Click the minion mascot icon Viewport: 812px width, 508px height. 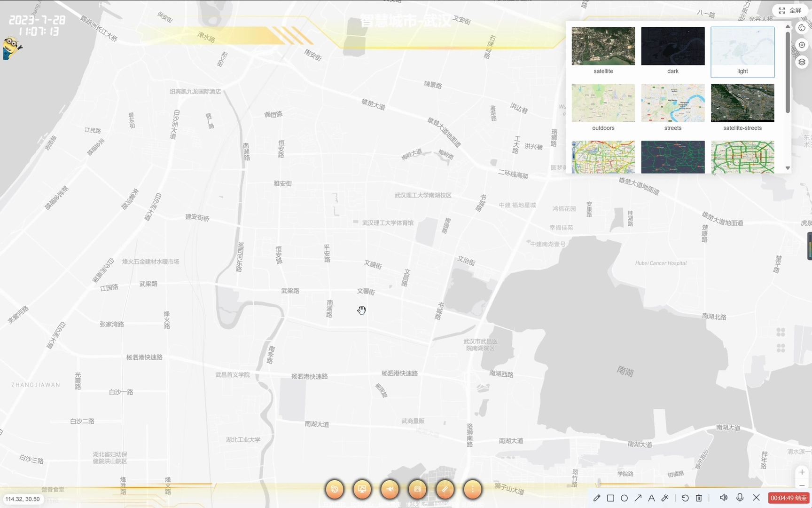11,48
